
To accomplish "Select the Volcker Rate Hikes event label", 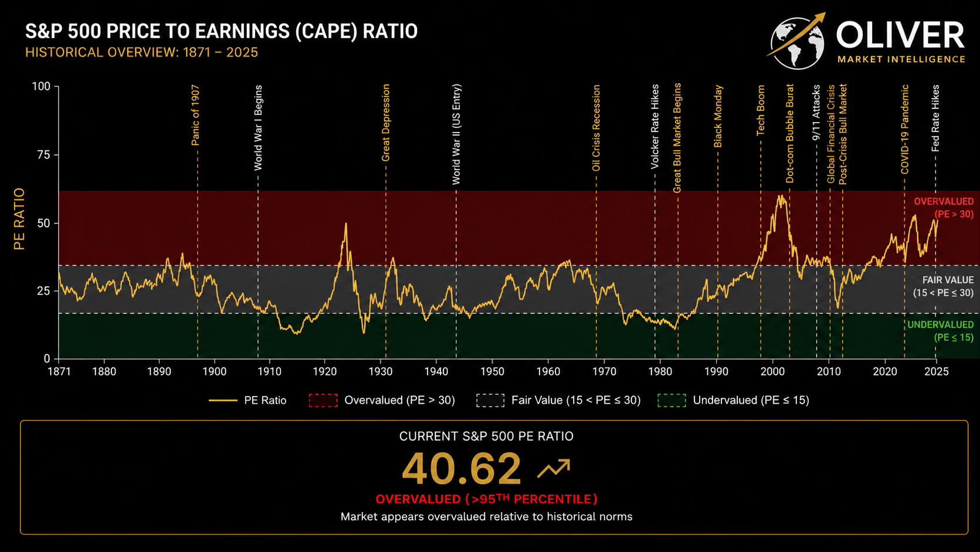I will [x=655, y=127].
